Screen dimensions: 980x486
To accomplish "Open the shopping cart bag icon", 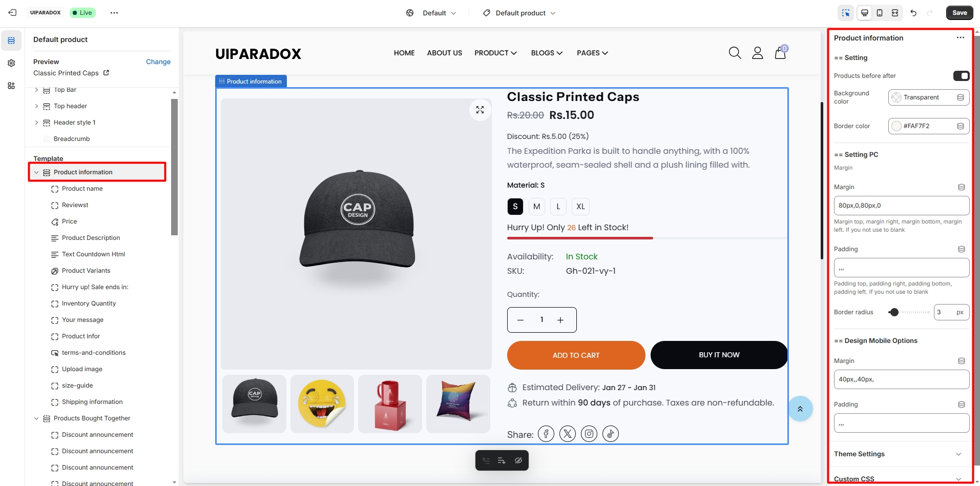I will (x=780, y=53).
